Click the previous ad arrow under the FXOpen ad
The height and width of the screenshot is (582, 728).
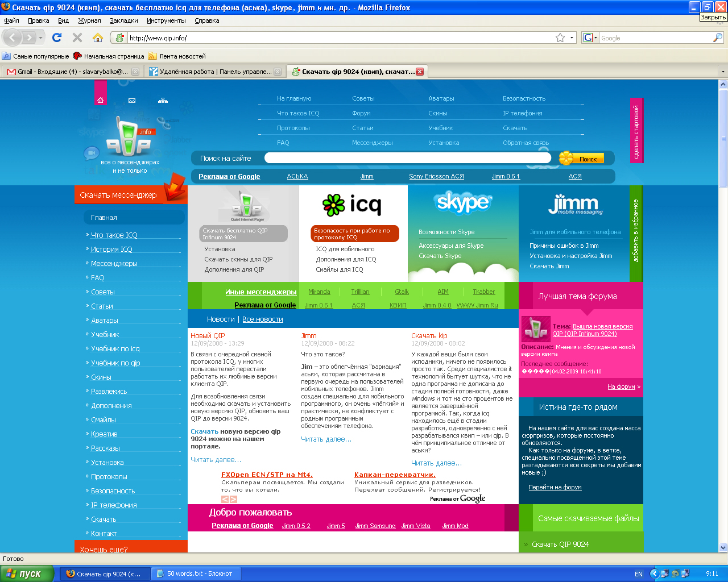pos(225,499)
